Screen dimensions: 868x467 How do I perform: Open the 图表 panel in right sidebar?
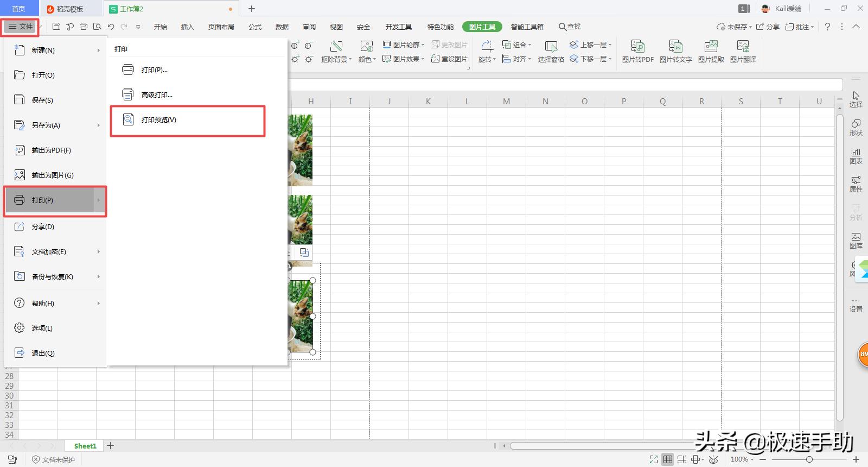click(x=856, y=156)
